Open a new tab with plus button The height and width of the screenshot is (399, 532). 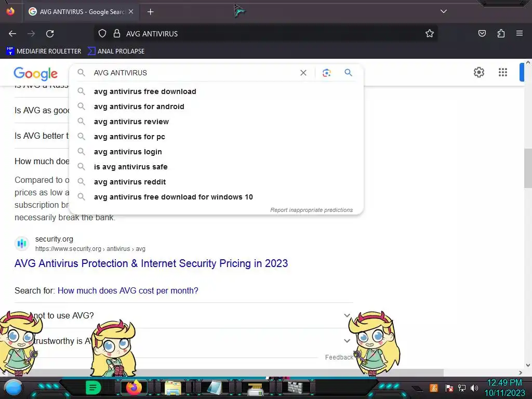pyautogui.click(x=150, y=12)
